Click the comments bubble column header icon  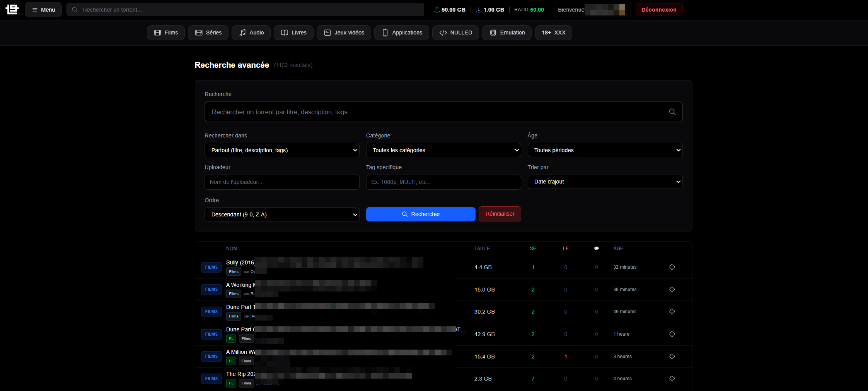tap(596, 249)
